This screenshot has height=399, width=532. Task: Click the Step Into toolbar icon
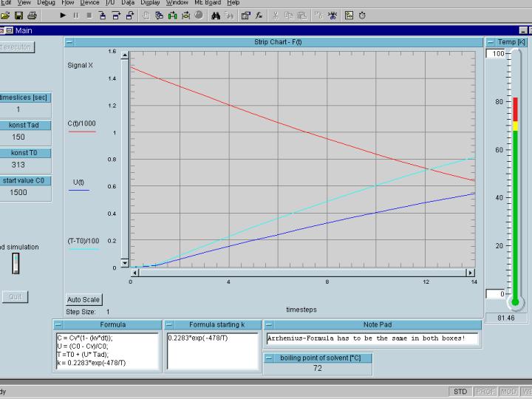coord(103,15)
